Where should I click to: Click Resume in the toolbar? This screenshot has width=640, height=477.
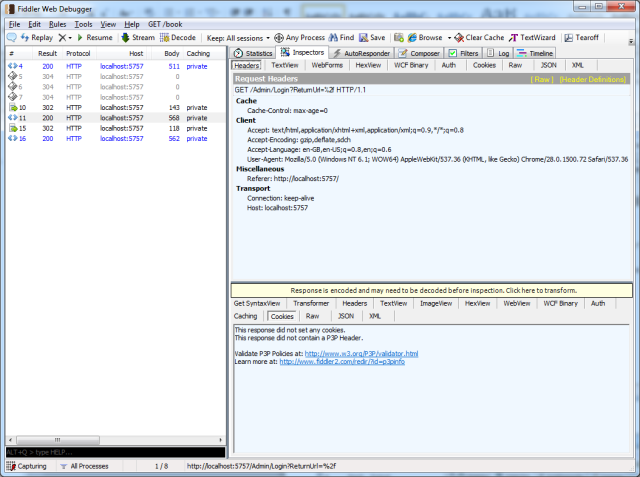[95, 38]
